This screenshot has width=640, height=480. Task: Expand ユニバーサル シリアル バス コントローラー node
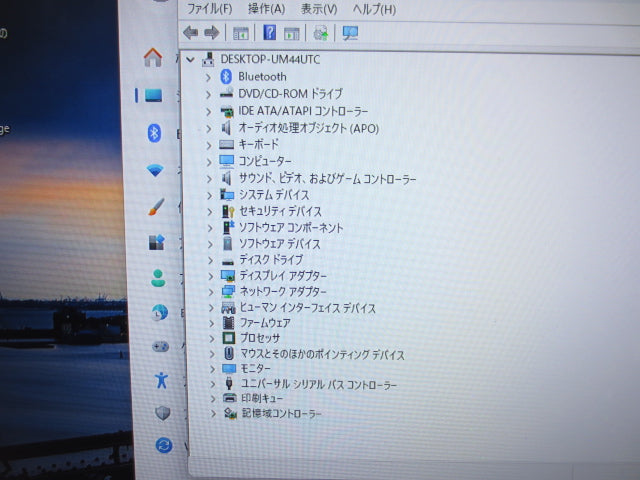click(x=213, y=384)
